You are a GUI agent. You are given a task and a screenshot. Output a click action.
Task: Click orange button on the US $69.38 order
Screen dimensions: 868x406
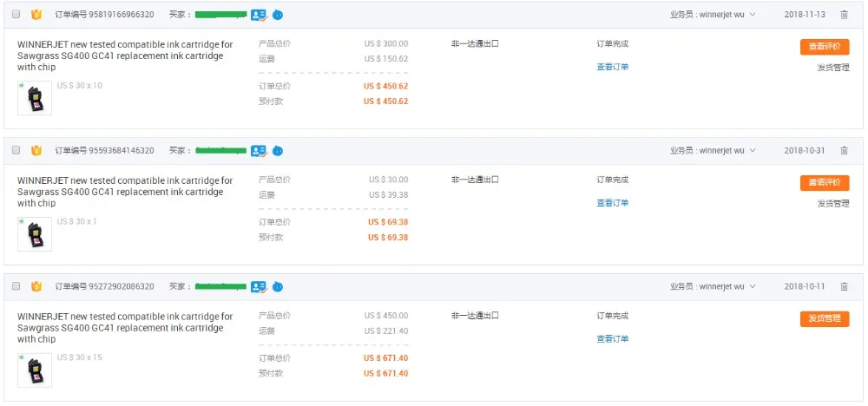coord(825,182)
